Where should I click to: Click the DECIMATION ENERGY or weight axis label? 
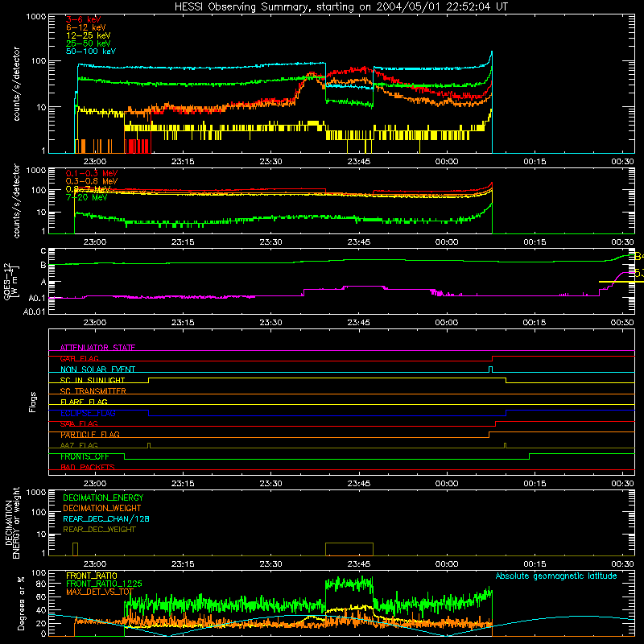coord(12,522)
